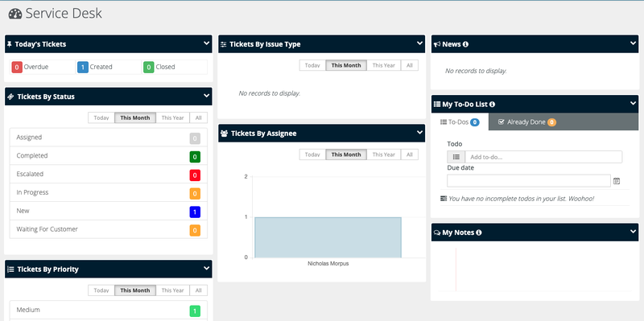Viewport: 644px width, 321px height.
Task: Open the Medium priority row
Action: (x=109, y=310)
